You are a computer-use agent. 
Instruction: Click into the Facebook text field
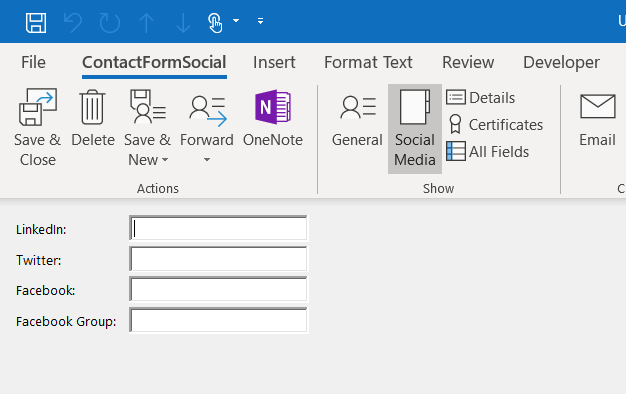coord(218,289)
